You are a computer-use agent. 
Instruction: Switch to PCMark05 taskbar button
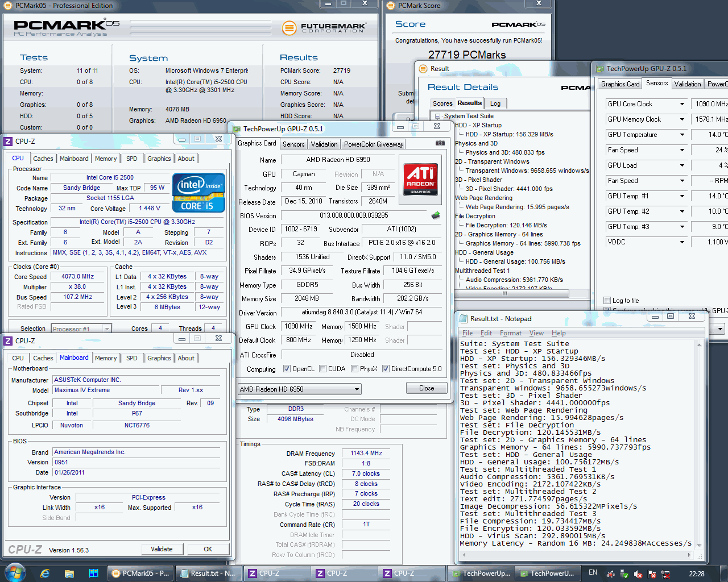140,573
